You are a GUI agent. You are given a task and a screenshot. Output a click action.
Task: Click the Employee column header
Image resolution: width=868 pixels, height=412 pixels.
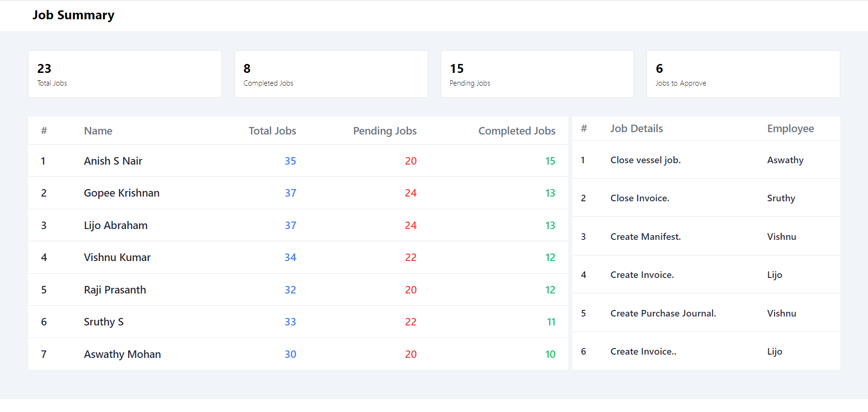click(x=790, y=128)
